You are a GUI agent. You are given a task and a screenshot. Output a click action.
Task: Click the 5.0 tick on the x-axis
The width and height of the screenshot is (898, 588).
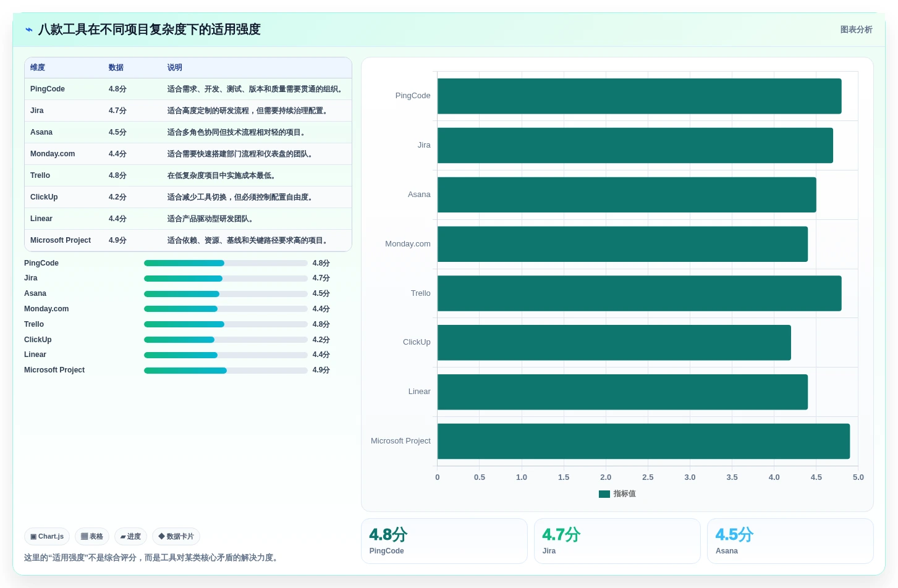(858, 477)
